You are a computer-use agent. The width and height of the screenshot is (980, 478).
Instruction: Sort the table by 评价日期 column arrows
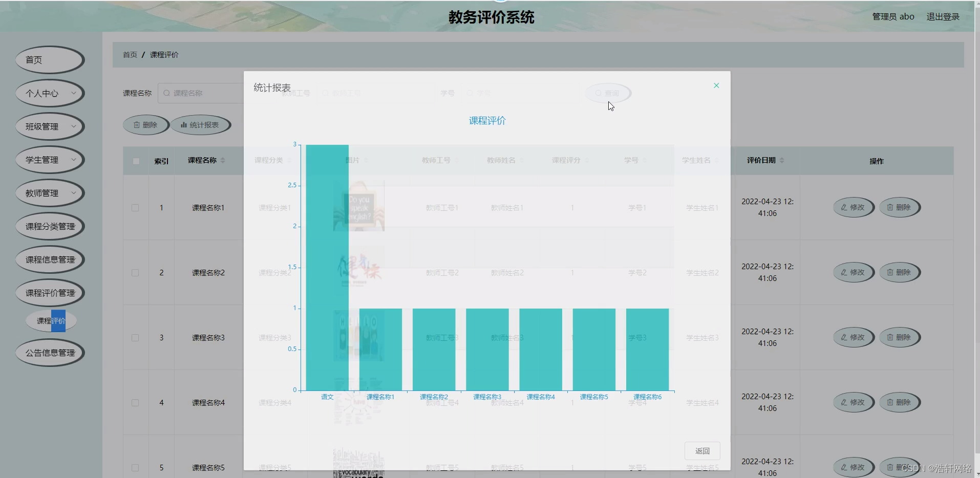point(783,160)
